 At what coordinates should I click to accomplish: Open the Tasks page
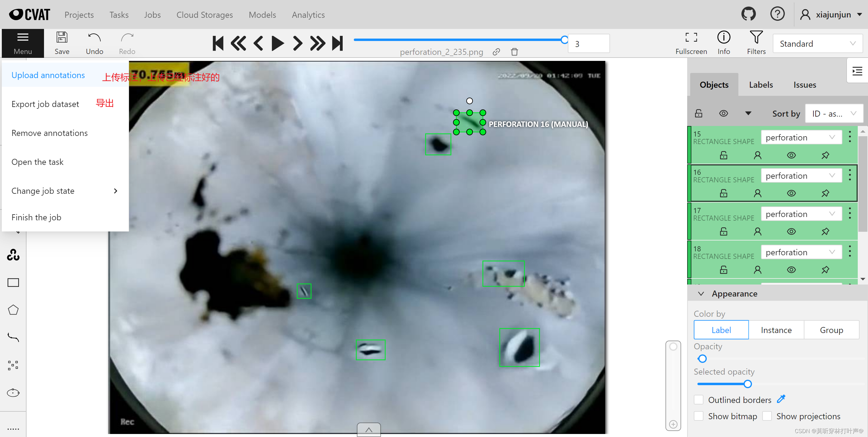(x=119, y=14)
